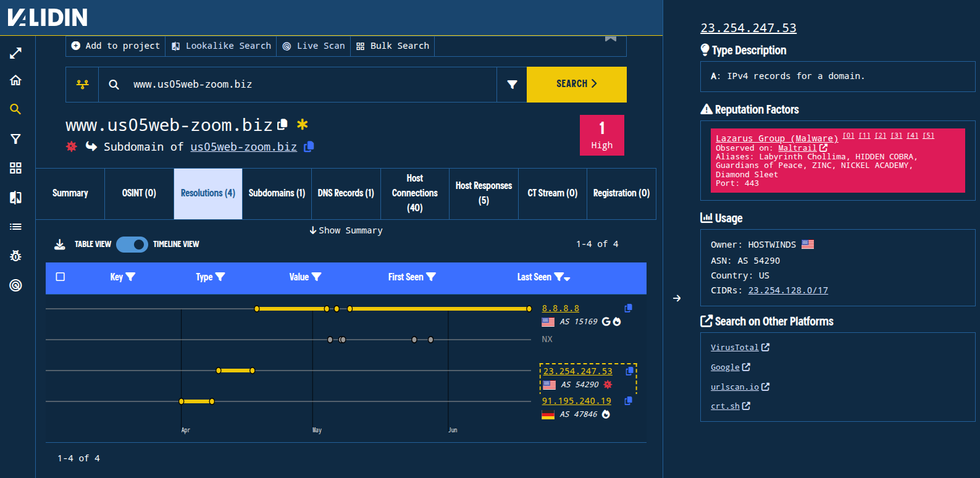Image resolution: width=980 pixels, height=478 pixels.
Task: Click red malware gear icon beside Subdomain of
Action: coord(72,146)
